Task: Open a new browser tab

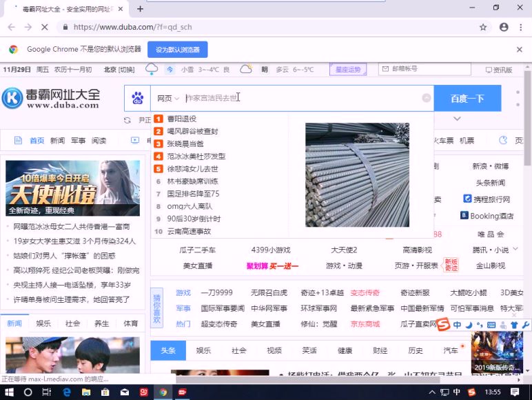Action: tap(140, 9)
